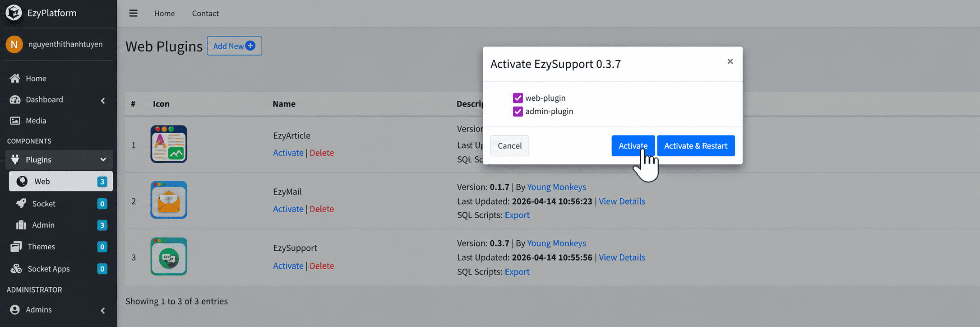The image size is (980, 327).
Task: Click the Activate button in dialog
Action: pos(633,146)
